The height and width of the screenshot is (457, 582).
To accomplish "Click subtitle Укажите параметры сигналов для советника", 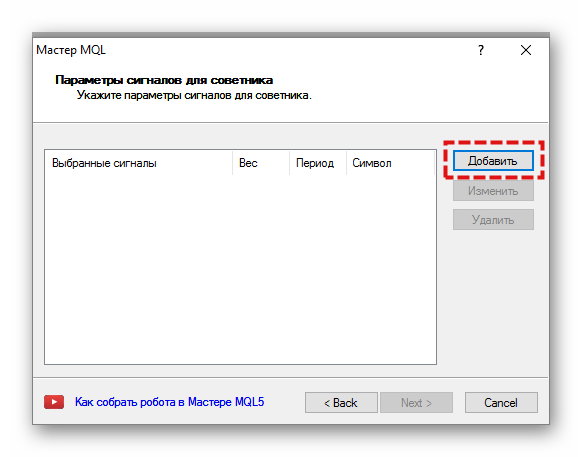I will [x=194, y=95].
